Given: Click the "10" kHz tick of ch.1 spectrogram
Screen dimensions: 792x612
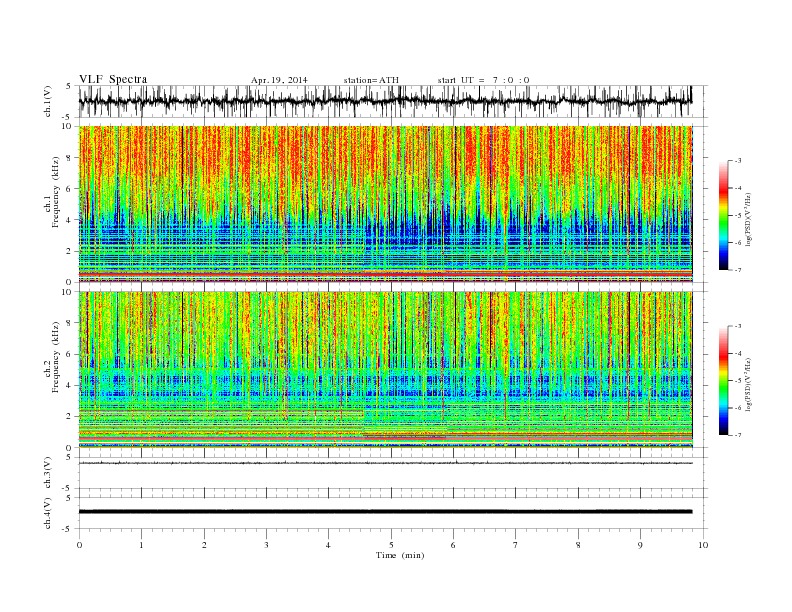Looking at the screenshot, I should (x=67, y=126).
